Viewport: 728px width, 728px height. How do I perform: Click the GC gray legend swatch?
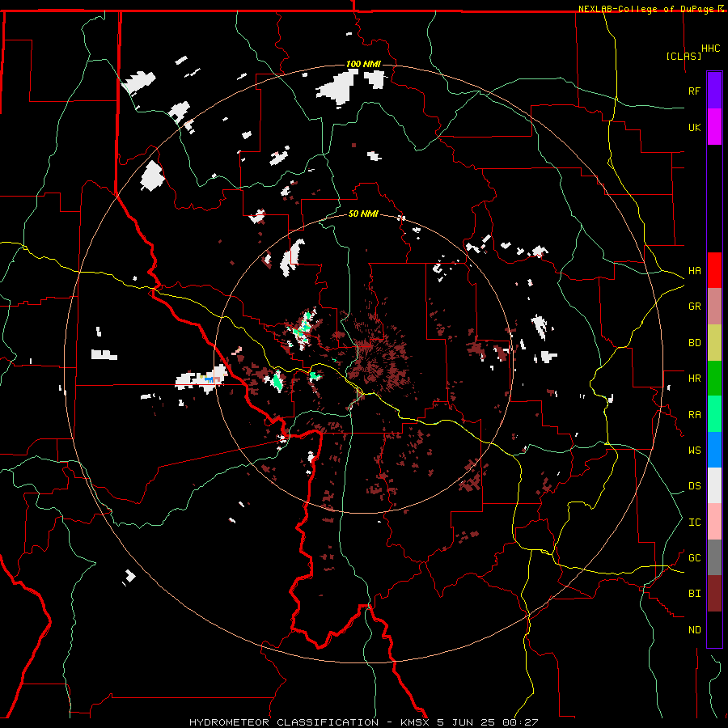(714, 557)
